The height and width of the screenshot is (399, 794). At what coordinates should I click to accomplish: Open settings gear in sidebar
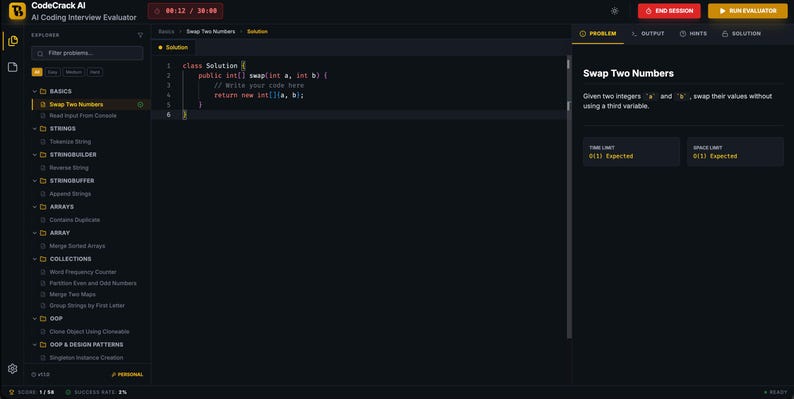[13, 369]
